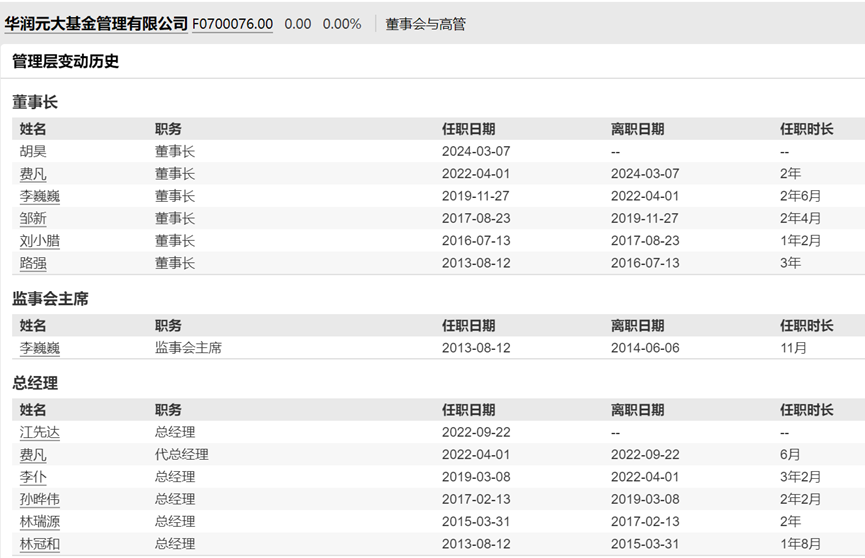Select the 管理层变动历史 heading

[x=66, y=61]
